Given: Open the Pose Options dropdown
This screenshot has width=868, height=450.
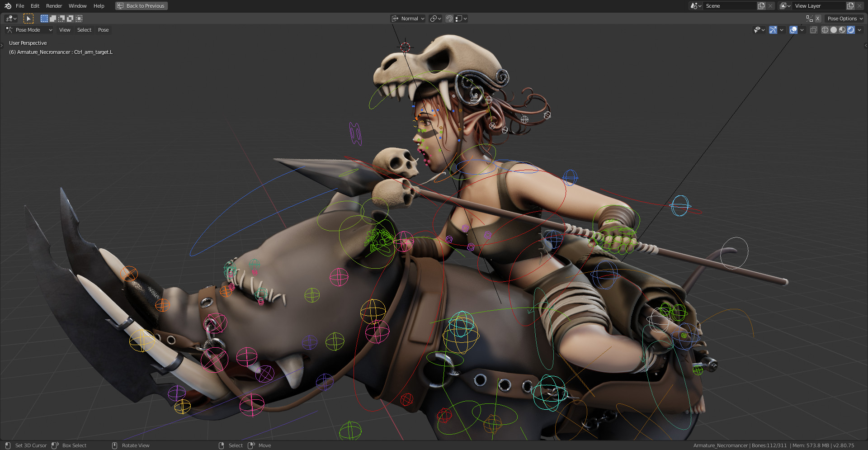Looking at the screenshot, I should [844, 19].
